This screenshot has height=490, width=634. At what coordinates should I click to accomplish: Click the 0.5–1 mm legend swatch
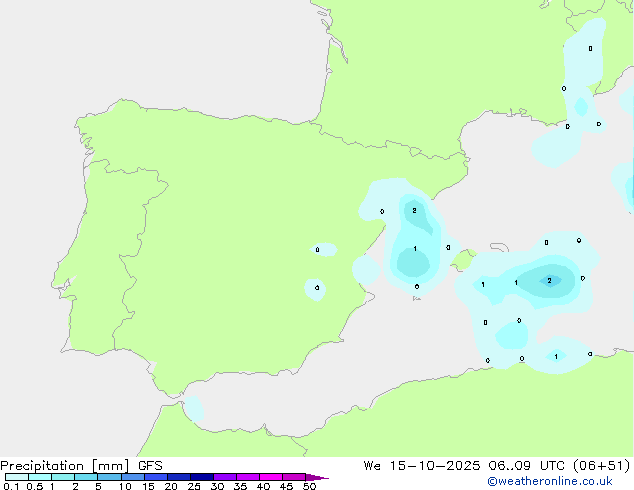click(40, 477)
